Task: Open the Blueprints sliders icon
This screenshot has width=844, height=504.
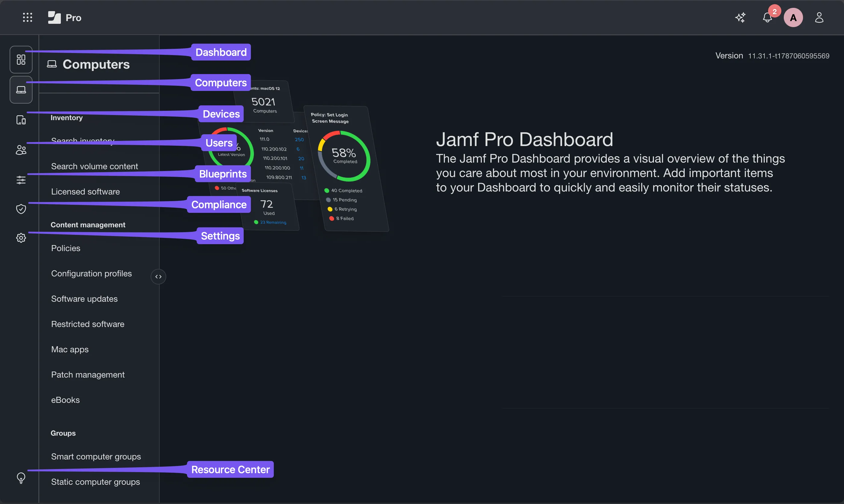Action: pyautogui.click(x=21, y=180)
